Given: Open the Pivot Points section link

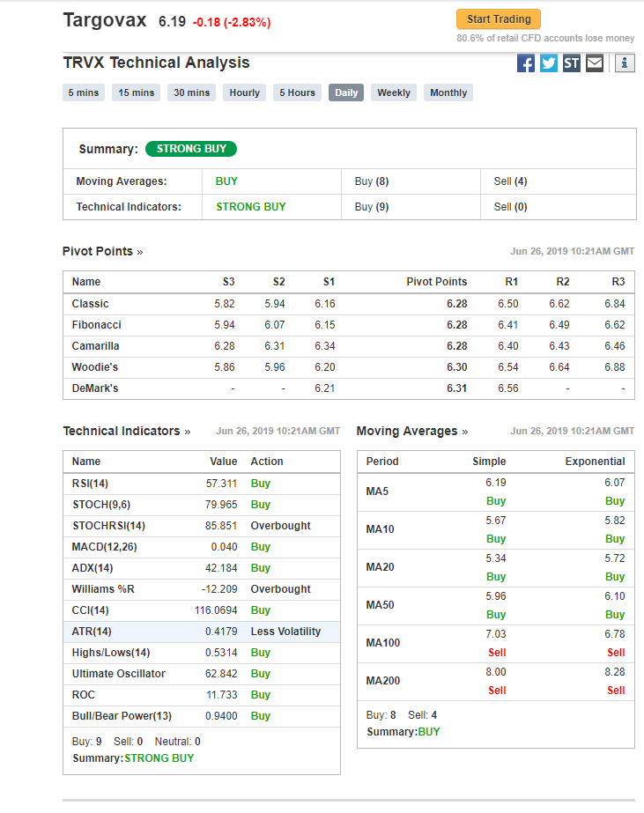Looking at the screenshot, I should 102,251.
